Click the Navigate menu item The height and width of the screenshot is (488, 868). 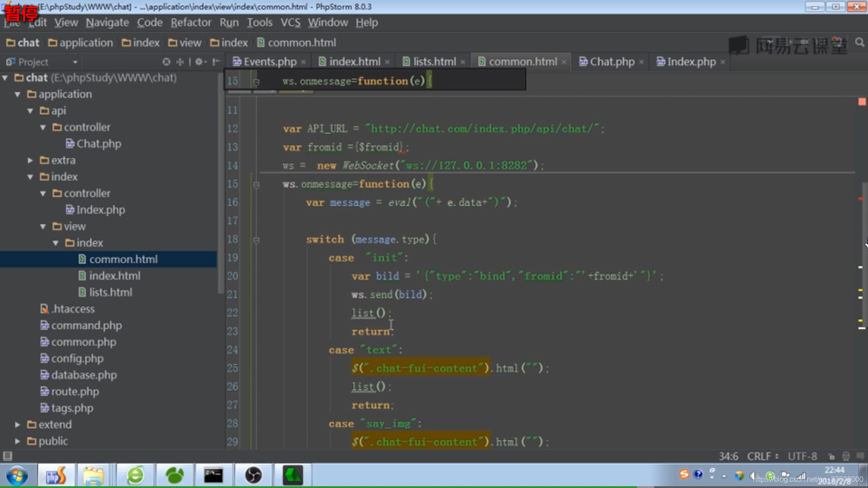pos(107,22)
